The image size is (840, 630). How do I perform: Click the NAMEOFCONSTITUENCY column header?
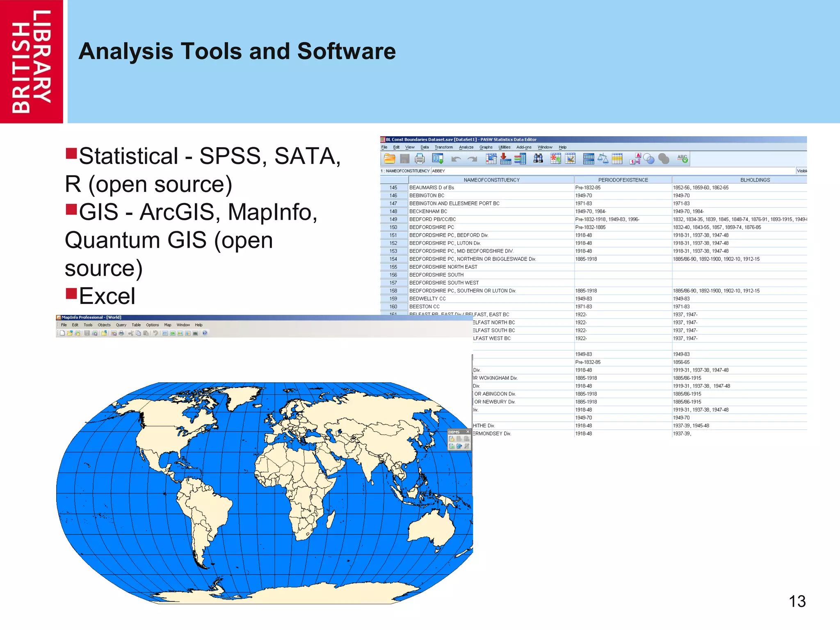point(491,180)
